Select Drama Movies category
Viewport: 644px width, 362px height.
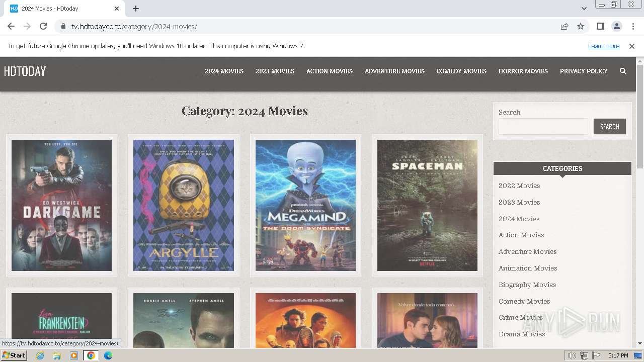522,334
